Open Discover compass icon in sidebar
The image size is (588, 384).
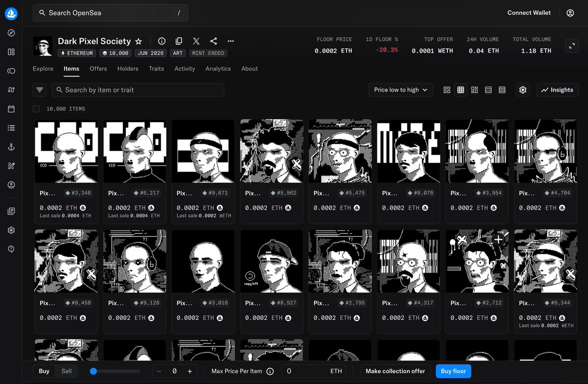11,33
